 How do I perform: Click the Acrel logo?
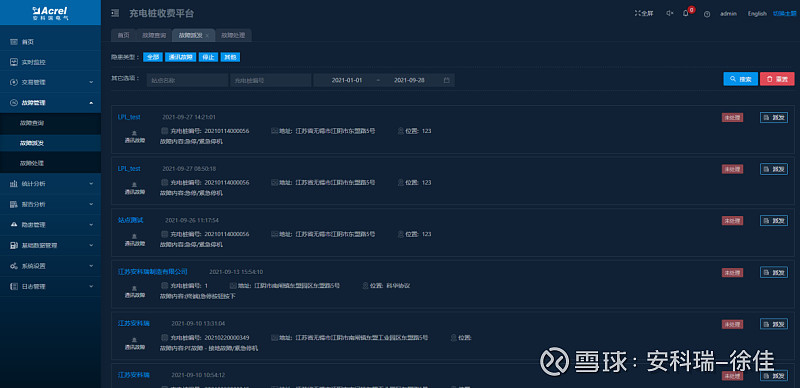tap(51, 13)
